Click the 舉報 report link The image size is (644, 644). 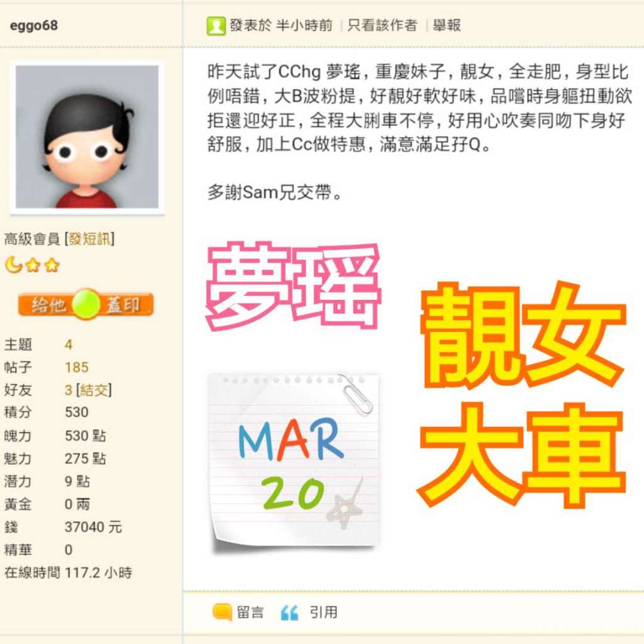[447, 25]
